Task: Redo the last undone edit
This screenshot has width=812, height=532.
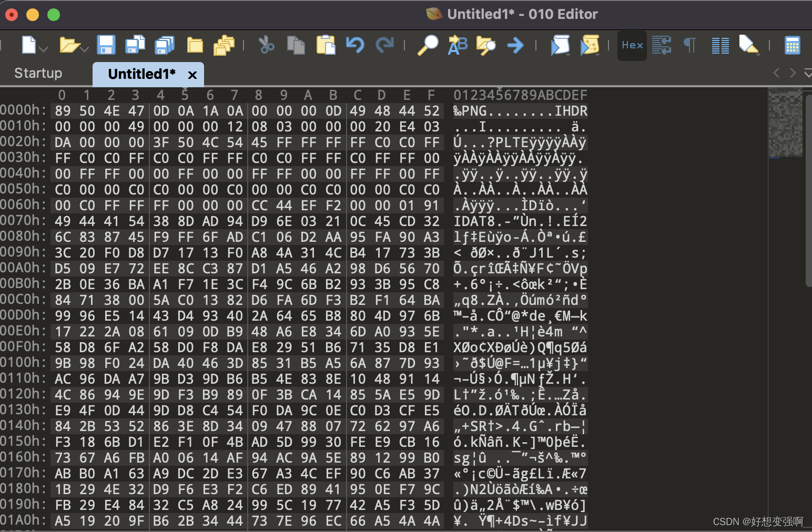Action: (x=384, y=45)
